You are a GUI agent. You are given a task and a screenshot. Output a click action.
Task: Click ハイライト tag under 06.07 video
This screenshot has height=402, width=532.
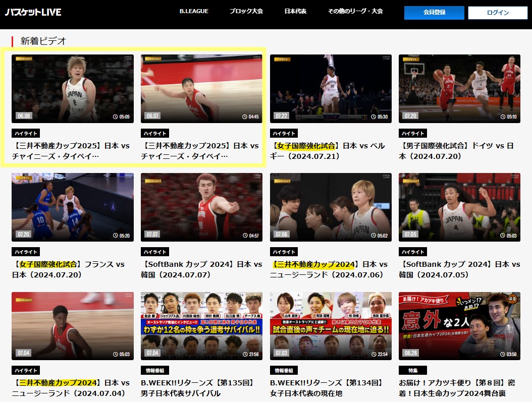click(x=155, y=133)
